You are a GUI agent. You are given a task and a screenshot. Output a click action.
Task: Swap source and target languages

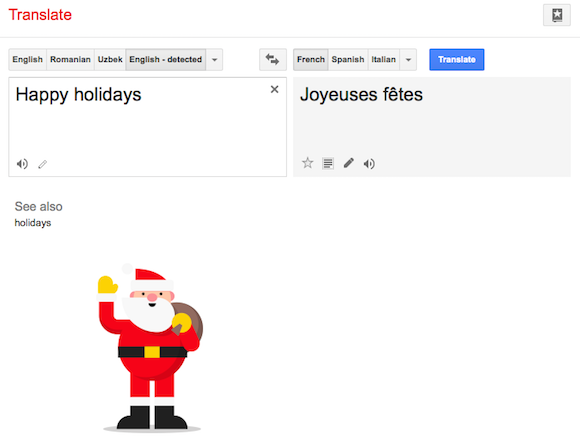tap(273, 59)
